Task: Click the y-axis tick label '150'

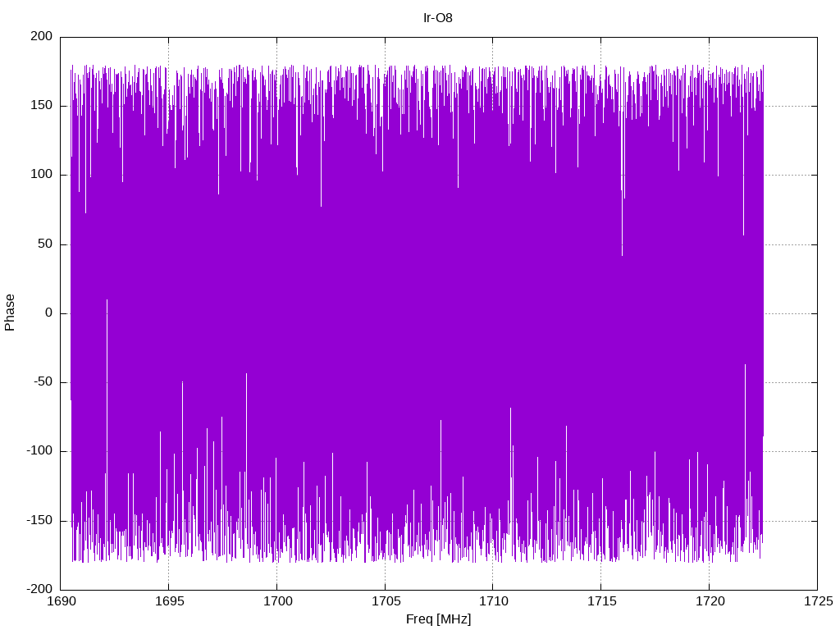Action: point(42,106)
